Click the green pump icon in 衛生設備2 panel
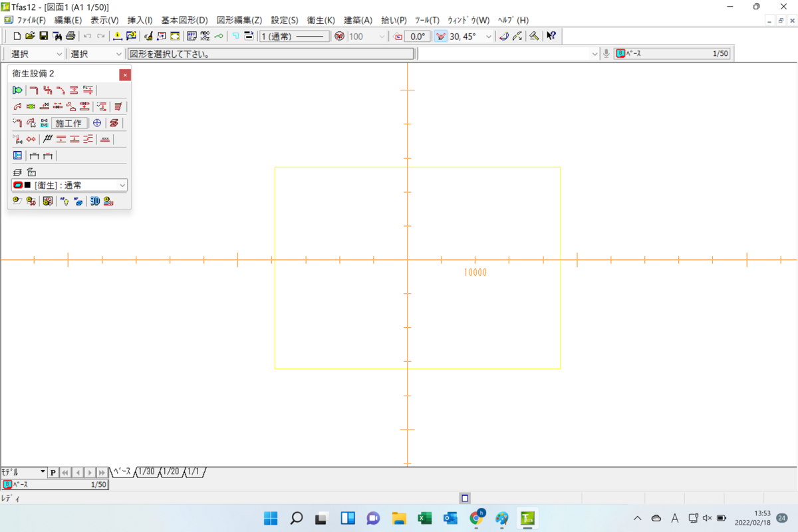Viewport: 798px width, 532px height. [x=17, y=90]
